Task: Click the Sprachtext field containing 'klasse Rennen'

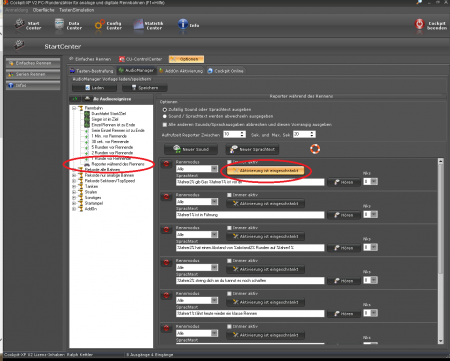Action: pos(250,313)
